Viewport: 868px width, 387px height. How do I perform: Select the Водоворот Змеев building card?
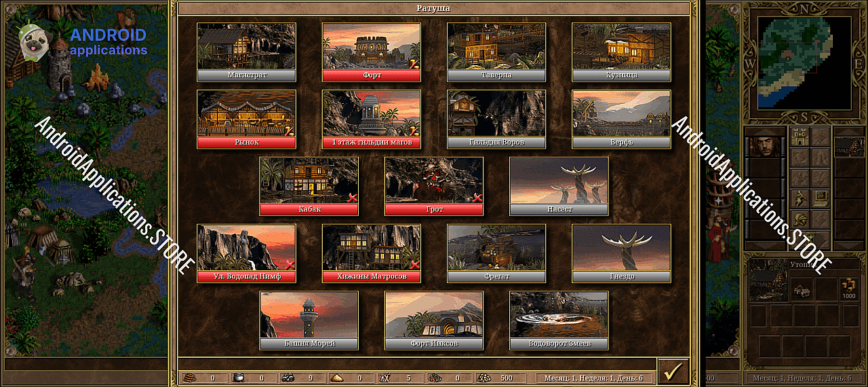click(559, 320)
